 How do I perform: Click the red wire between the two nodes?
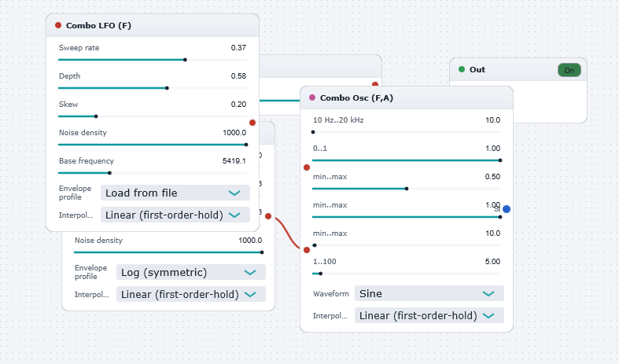click(x=287, y=233)
